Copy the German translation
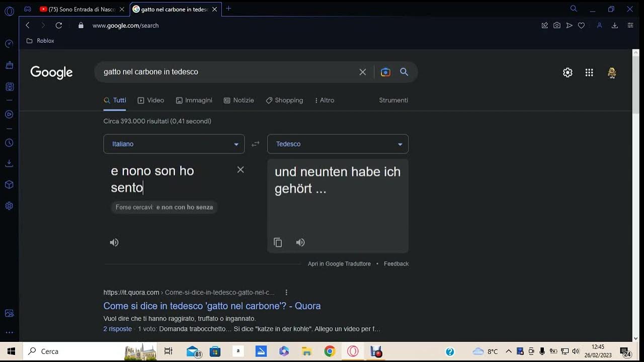Image resolution: width=644 pixels, height=362 pixels. point(278,242)
